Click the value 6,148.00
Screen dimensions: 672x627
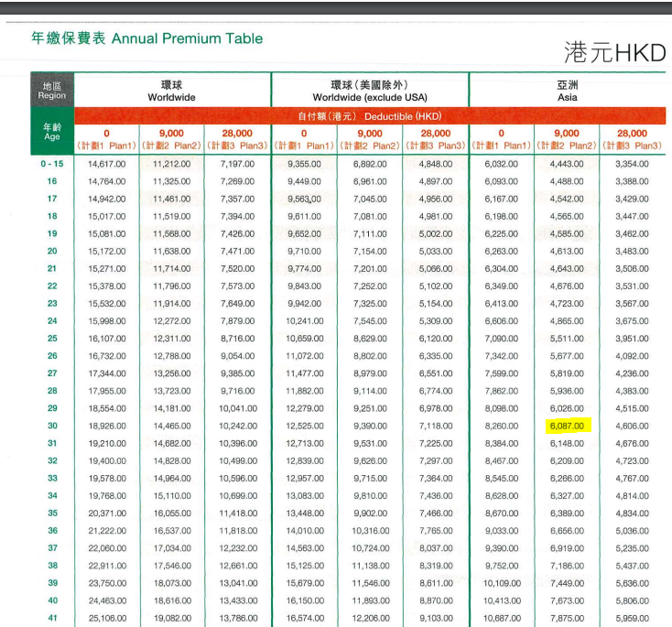tap(567, 444)
